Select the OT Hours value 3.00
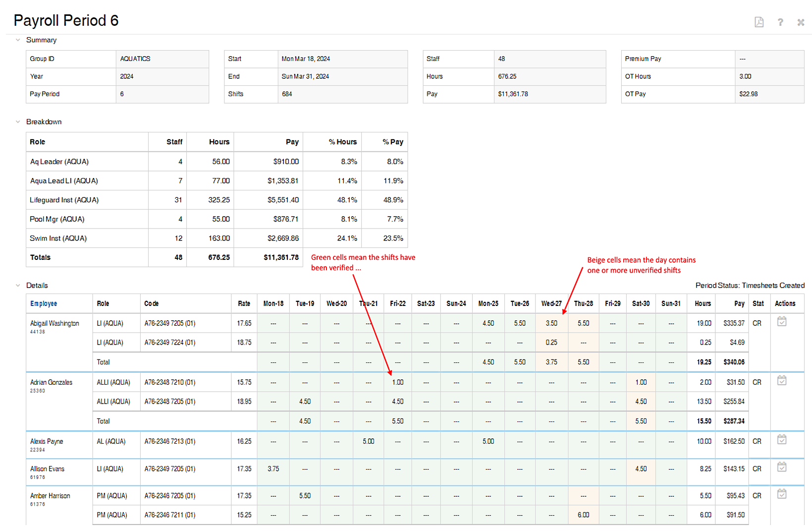Image resolution: width=812 pixels, height=531 pixels. (745, 76)
